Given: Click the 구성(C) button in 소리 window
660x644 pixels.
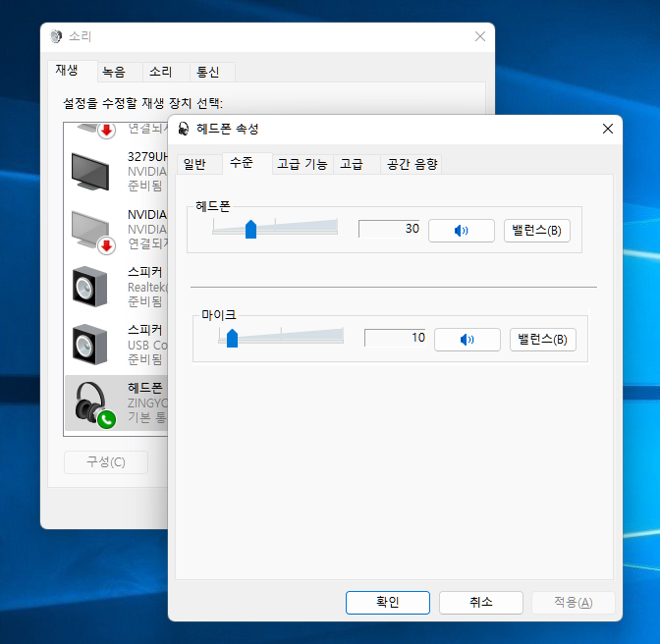Looking at the screenshot, I should 106,462.
